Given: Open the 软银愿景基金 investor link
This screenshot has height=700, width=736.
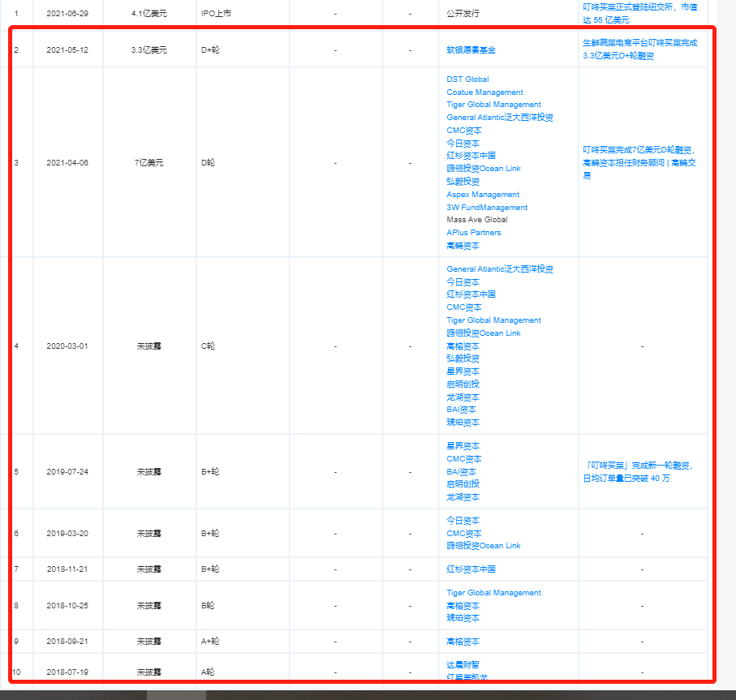Looking at the screenshot, I should click(471, 49).
